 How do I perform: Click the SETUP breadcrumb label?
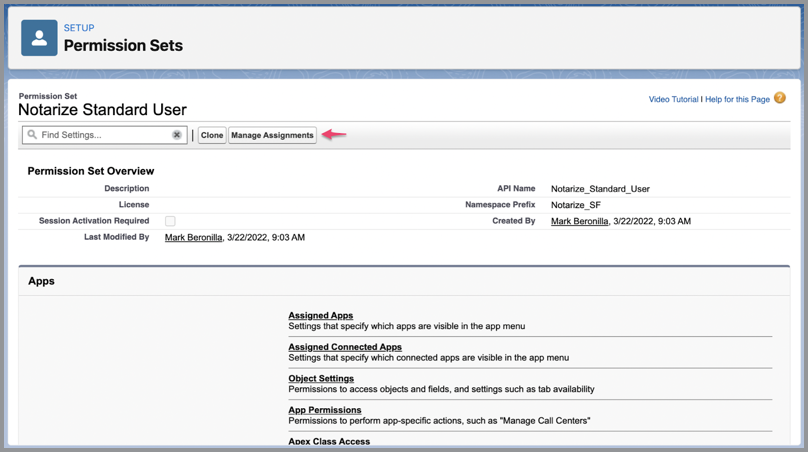click(79, 28)
